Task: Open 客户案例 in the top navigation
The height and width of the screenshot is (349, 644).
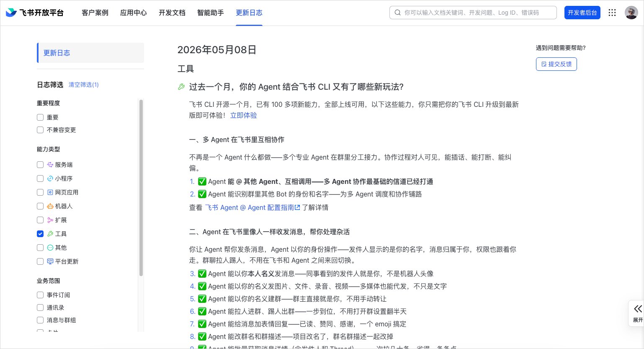Action: click(x=95, y=13)
